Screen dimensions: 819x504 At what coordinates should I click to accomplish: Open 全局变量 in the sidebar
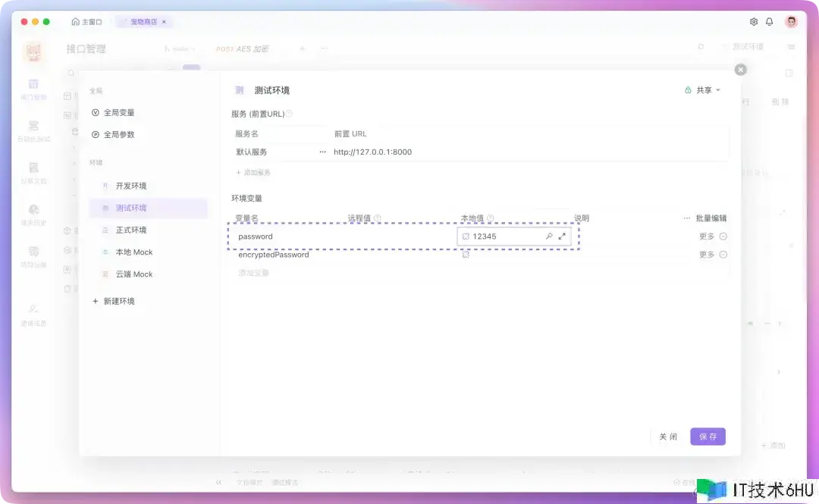(x=119, y=112)
